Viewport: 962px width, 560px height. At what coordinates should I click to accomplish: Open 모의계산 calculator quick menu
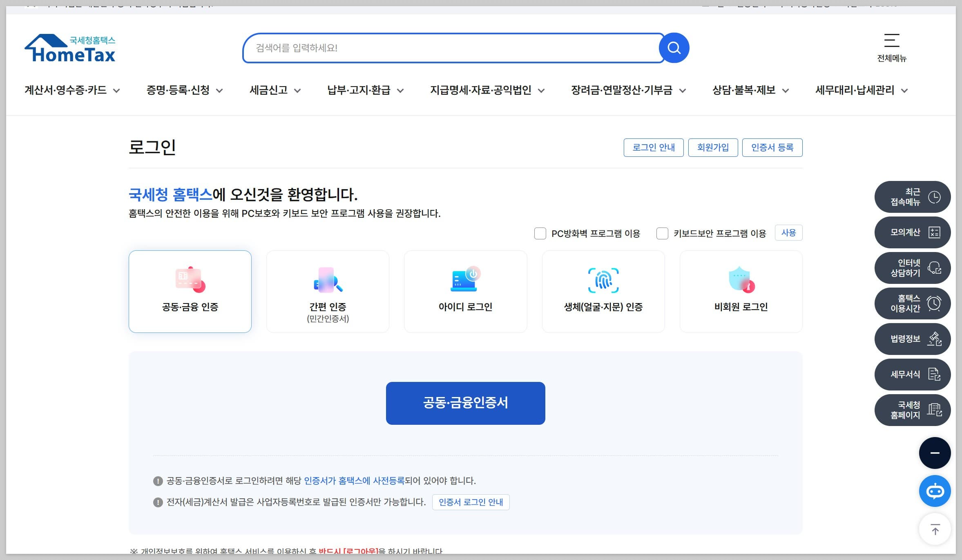click(912, 232)
